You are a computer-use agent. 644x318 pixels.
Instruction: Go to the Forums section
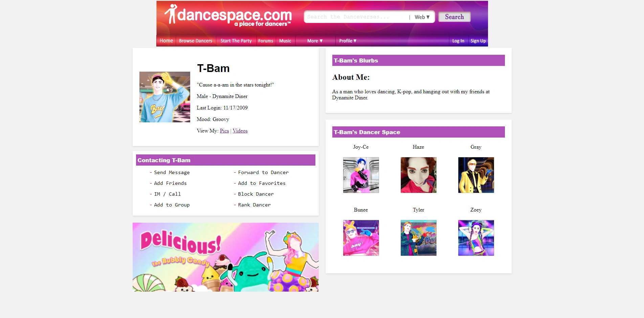266,41
